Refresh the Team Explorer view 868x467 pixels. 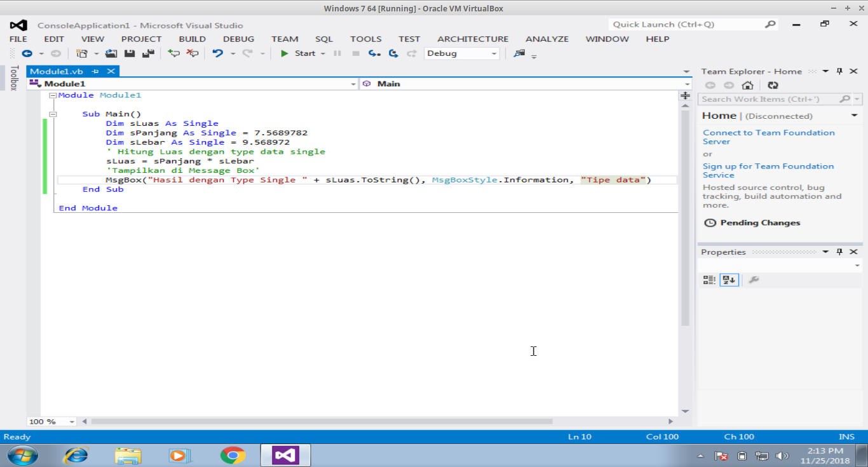tap(773, 85)
